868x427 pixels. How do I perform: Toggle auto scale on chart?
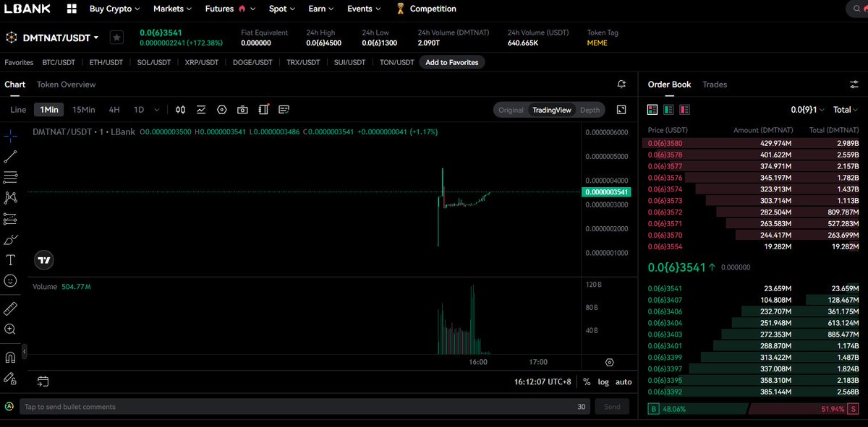click(624, 381)
